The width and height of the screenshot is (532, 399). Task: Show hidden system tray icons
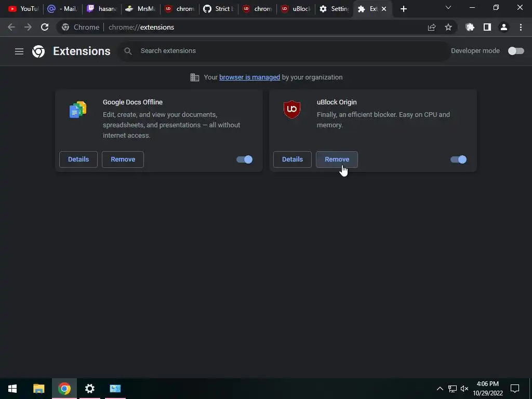(x=440, y=389)
